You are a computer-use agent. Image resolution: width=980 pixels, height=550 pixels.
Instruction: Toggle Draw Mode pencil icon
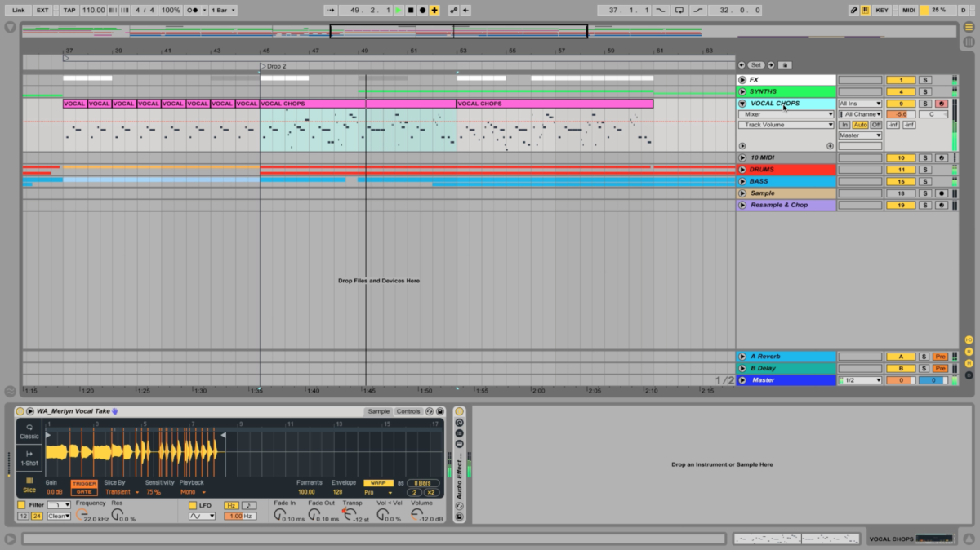click(853, 10)
